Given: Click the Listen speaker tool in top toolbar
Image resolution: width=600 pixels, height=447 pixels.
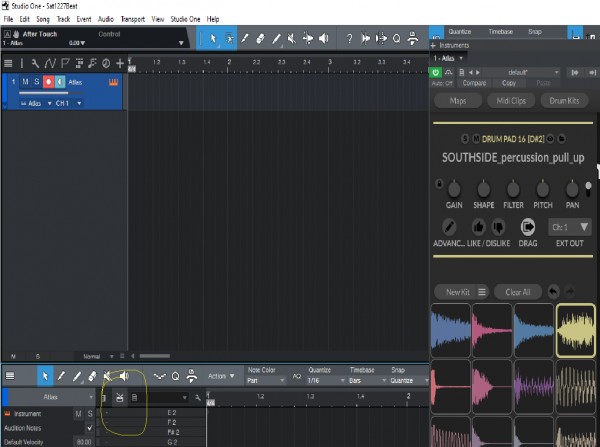Looking at the screenshot, I should [x=324, y=39].
